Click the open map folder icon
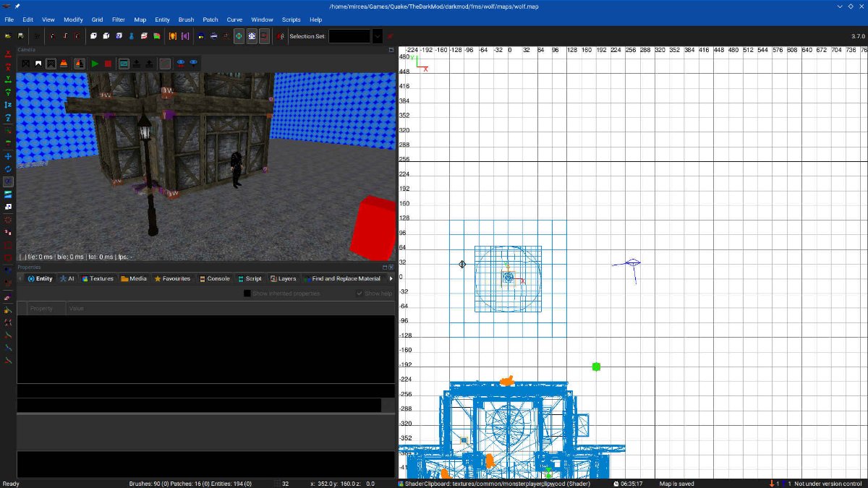This screenshot has height=488, width=868. (7, 35)
